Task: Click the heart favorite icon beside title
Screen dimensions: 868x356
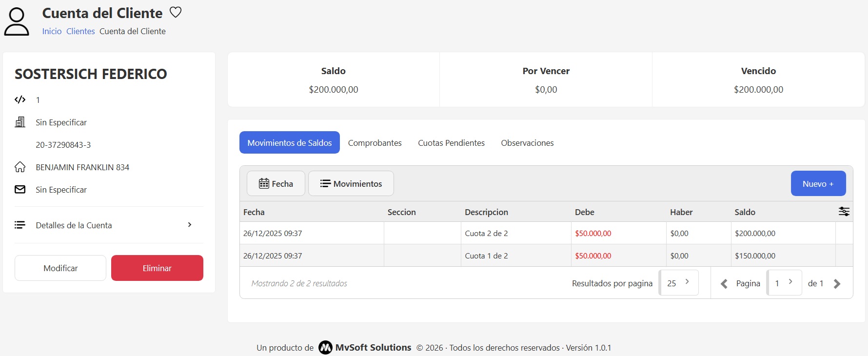Action: pyautogui.click(x=176, y=13)
